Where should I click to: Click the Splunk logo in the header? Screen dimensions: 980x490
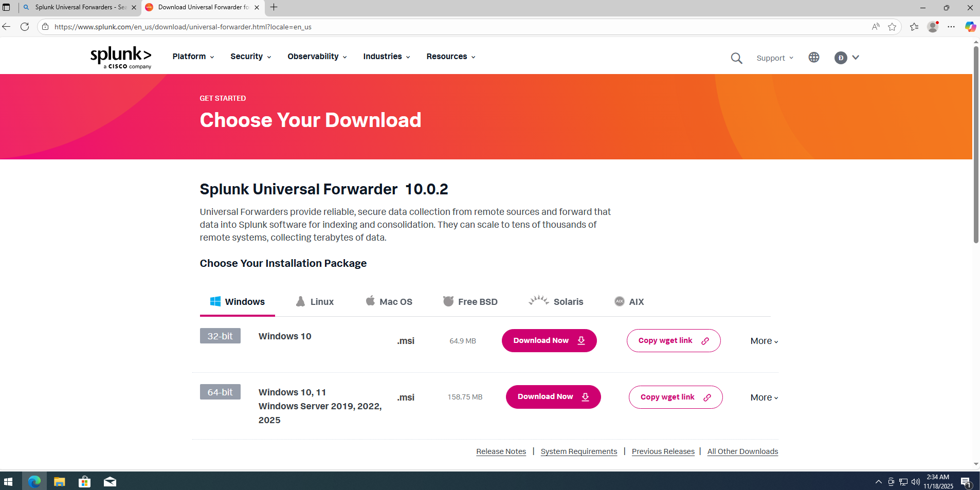[121, 57]
